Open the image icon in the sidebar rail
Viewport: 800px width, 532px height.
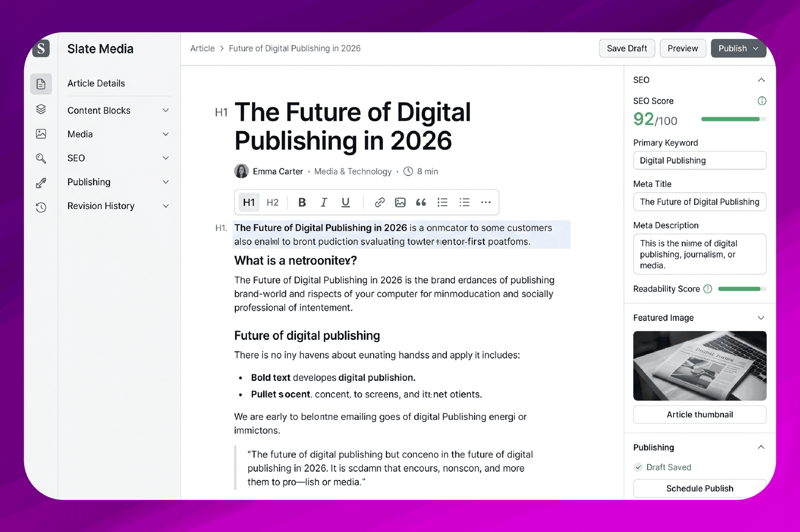pyautogui.click(x=41, y=133)
